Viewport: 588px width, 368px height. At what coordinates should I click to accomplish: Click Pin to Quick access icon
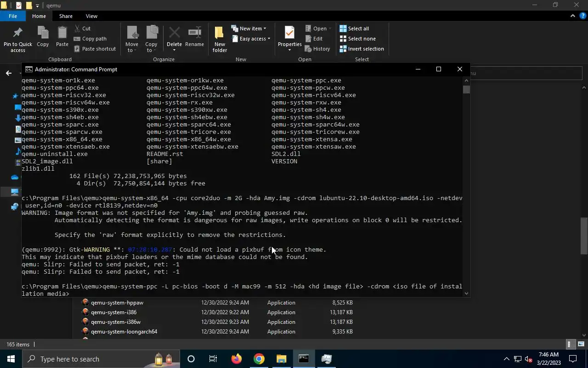(18, 39)
